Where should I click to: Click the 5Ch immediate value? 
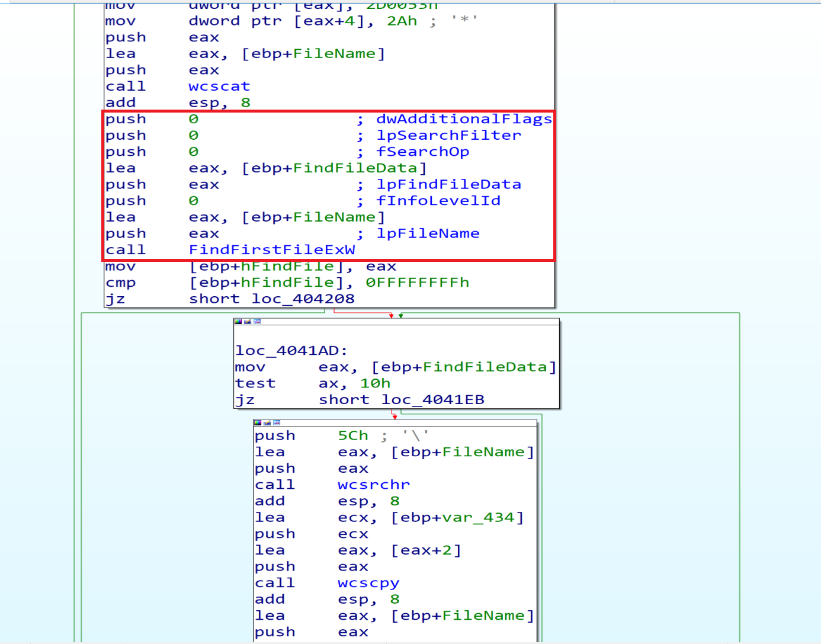[353, 436]
